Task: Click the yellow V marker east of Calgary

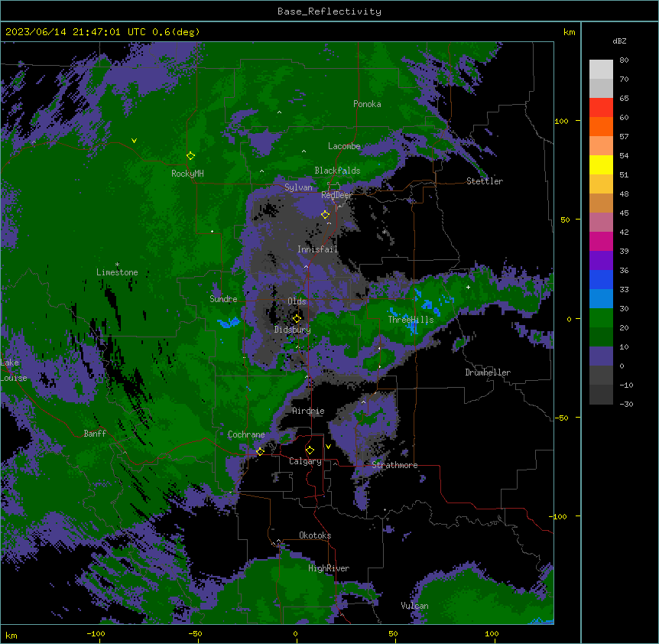Action: pos(328,447)
